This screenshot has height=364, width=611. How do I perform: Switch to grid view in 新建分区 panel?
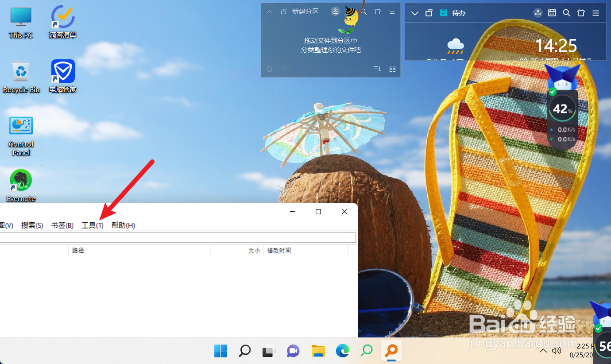pos(392,69)
